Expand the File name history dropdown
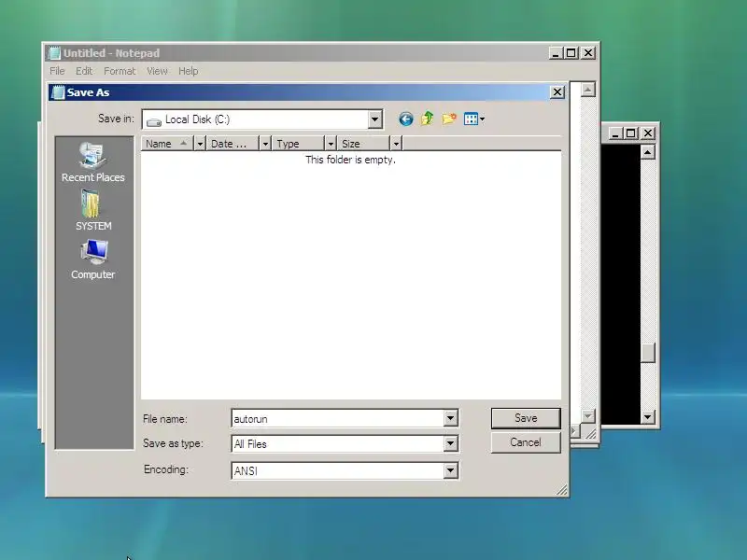The image size is (747, 560). click(450, 418)
